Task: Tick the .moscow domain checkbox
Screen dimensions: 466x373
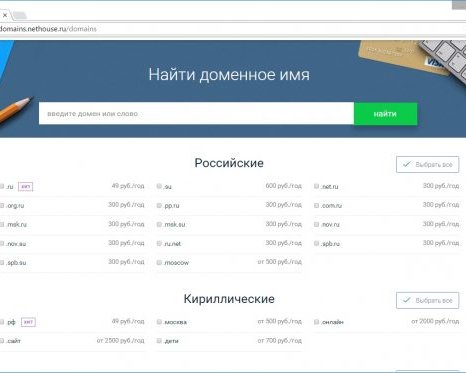Action: tap(159, 262)
